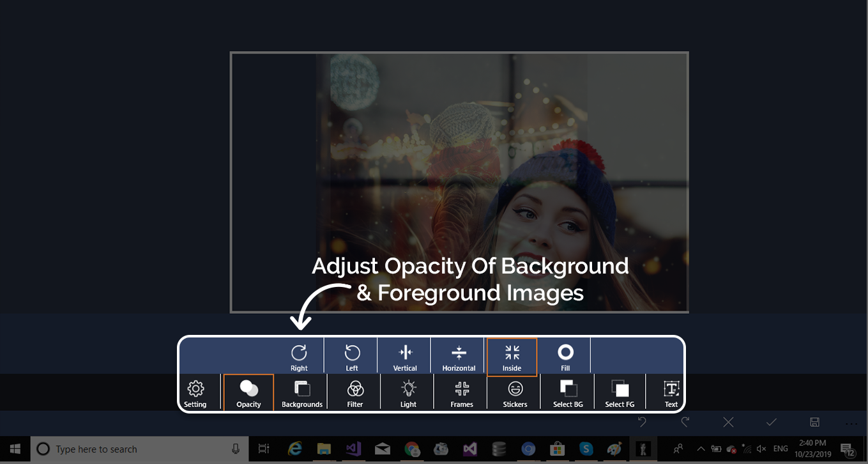Viewport: 868px width, 464px height.
Task: Cancel changes with the X icon
Action: (728, 422)
